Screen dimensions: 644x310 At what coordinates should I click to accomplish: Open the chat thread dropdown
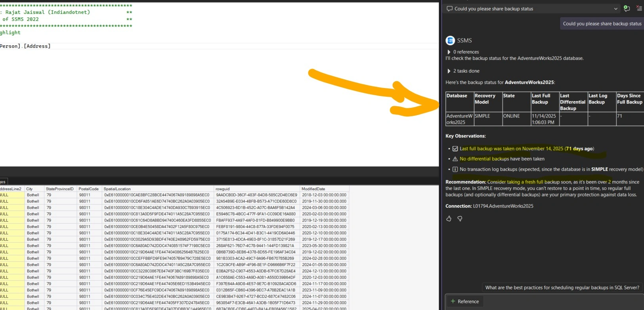(x=615, y=9)
